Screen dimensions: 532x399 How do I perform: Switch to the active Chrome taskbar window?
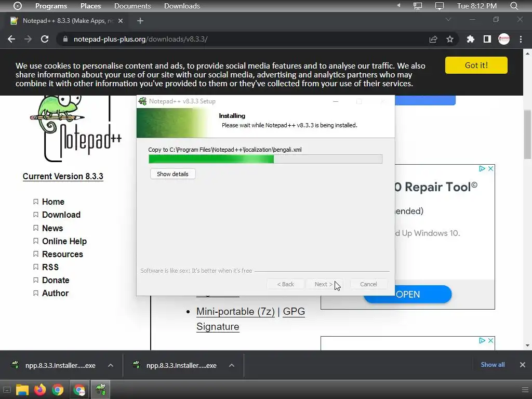tap(79, 390)
